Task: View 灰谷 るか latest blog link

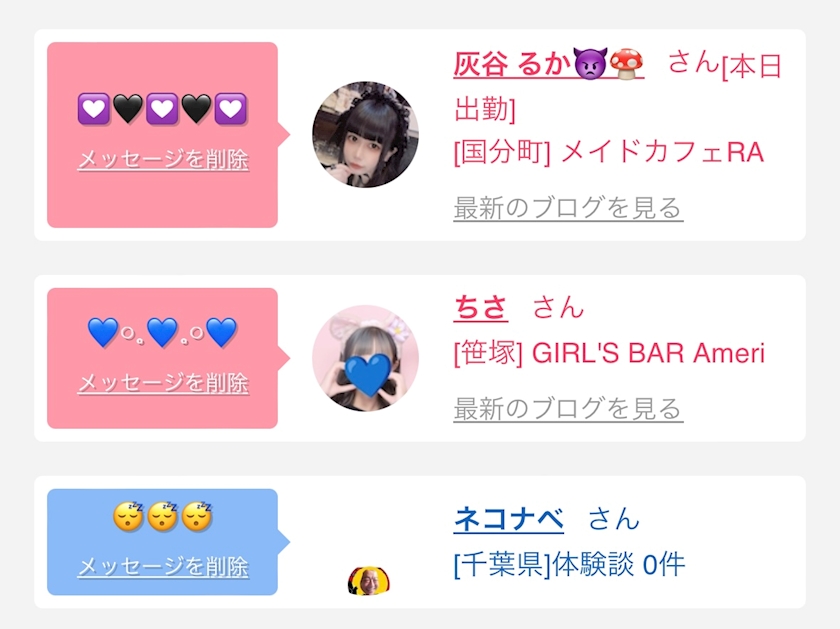Action: coord(568,208)
